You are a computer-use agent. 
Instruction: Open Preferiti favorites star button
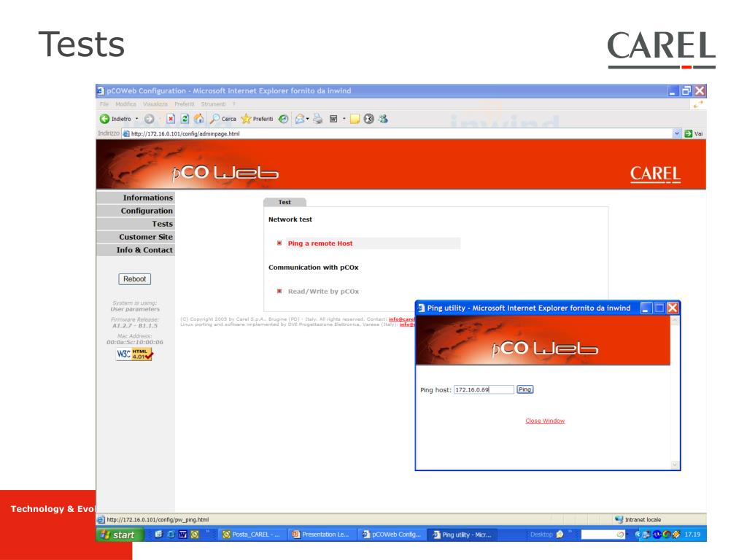pyautogui.click(x=257, y=119)
